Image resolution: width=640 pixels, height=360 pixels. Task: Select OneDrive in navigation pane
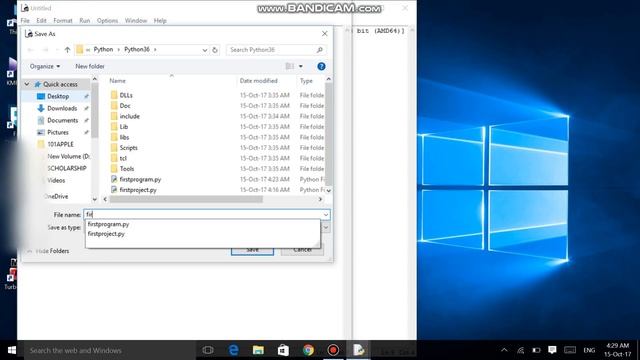(x=56, y=196)
